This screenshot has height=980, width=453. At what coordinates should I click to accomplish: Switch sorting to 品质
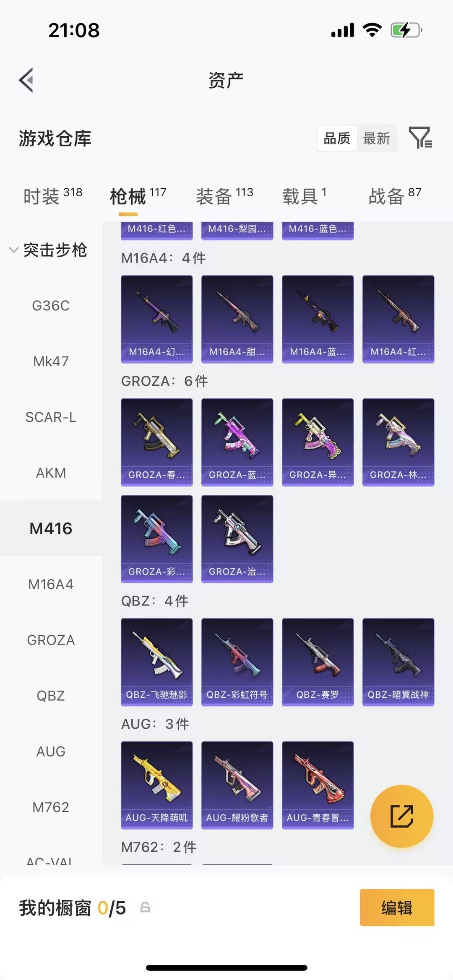(x=337, y=138)
